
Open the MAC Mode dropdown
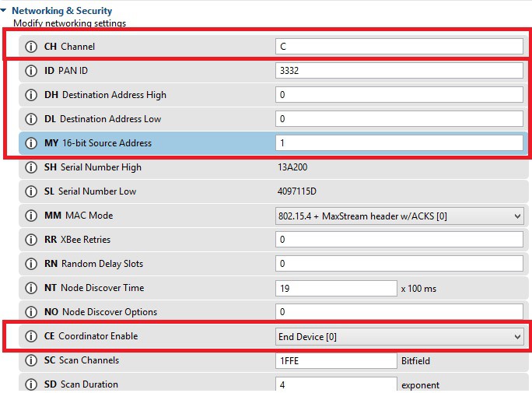[x=399, y=216]
